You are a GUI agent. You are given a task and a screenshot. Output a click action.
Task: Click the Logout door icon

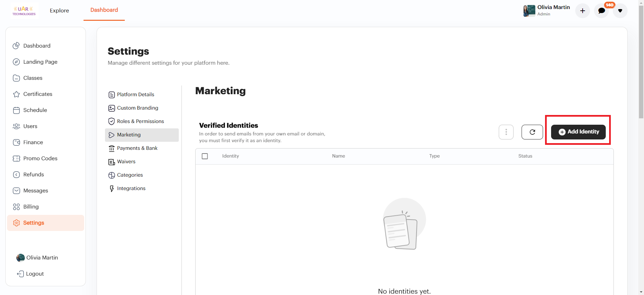[20, 274]
